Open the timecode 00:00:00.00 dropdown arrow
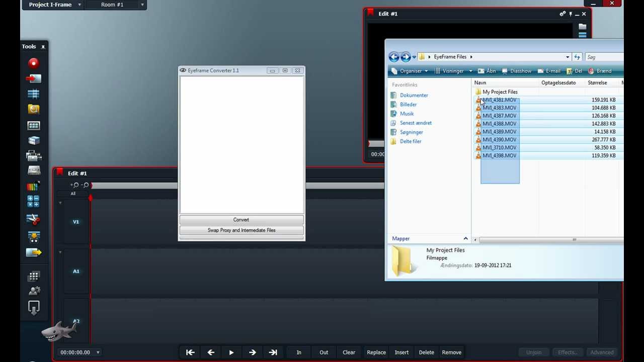The width and height of the screenshot is (644, 362). tap(98, 352)
